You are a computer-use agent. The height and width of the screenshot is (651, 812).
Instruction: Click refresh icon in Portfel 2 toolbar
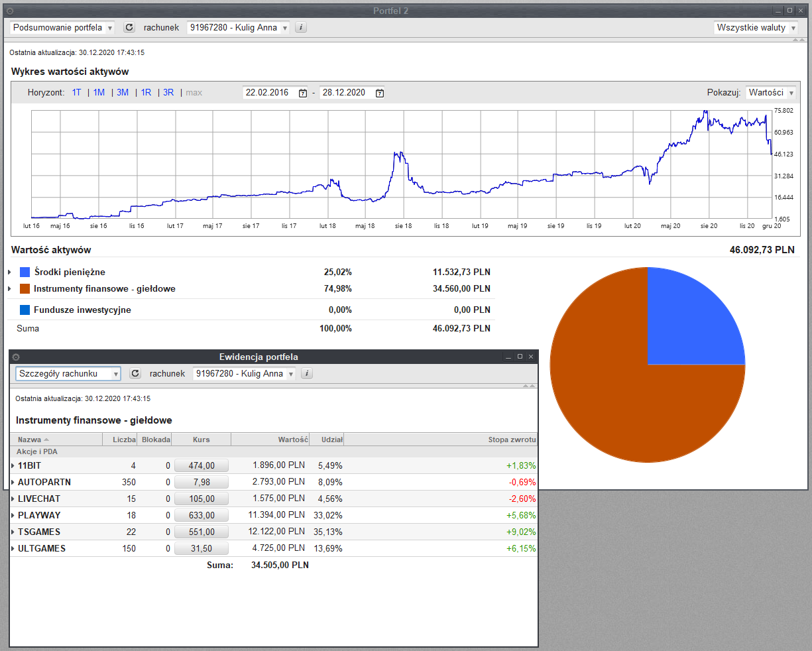(129, 27)
